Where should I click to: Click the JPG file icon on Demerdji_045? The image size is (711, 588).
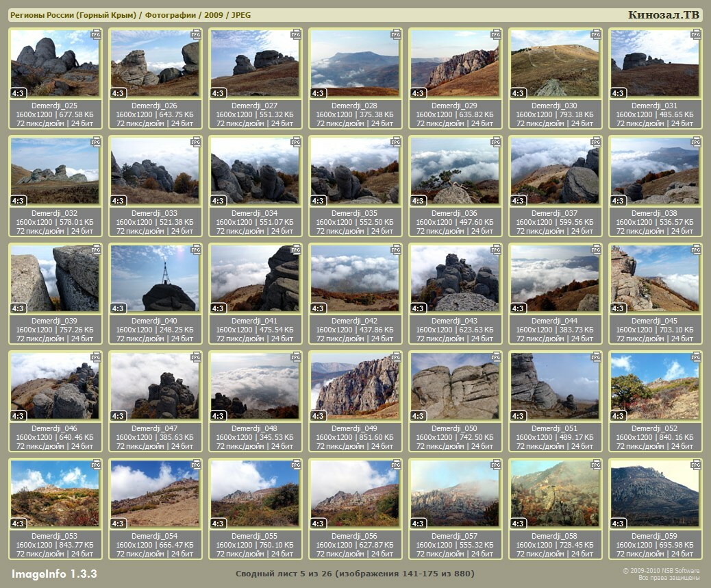tap(695, 249)
